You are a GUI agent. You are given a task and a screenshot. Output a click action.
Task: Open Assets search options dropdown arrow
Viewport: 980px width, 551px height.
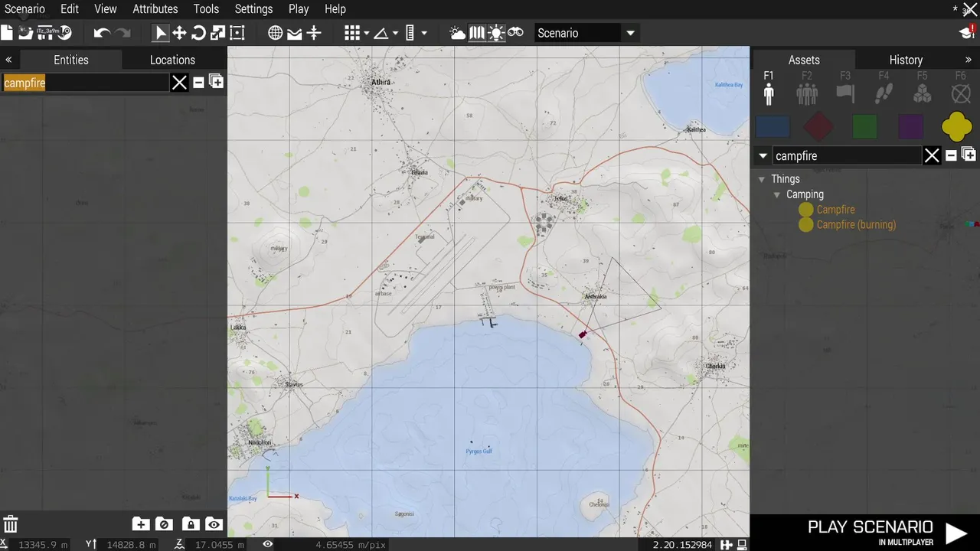coord(763,156)
